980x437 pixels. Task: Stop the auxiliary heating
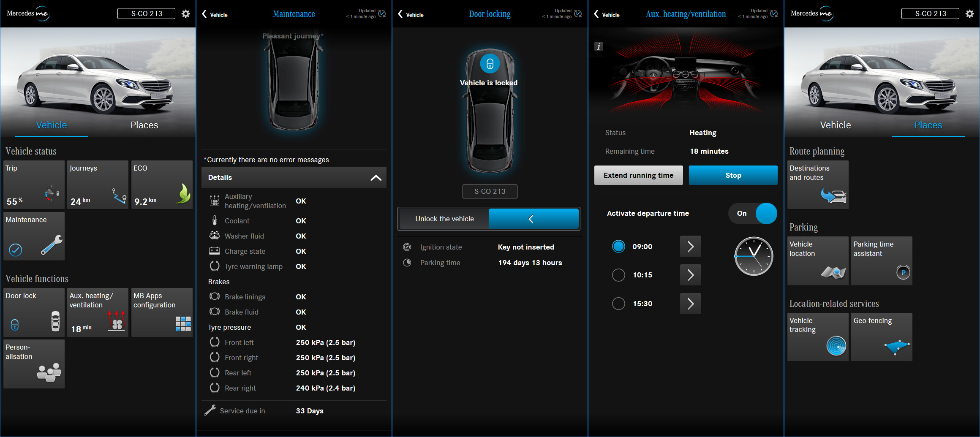[733, 175]
